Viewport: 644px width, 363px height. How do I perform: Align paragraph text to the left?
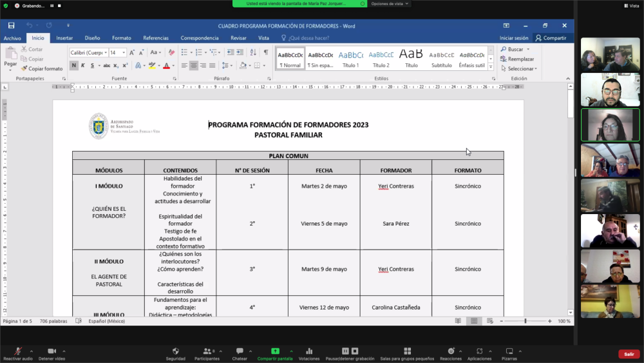[184, 65]
